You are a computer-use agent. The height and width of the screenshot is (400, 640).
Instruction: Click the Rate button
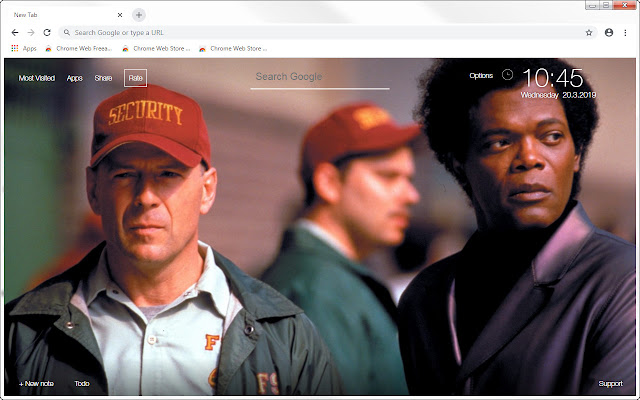click(x=136, y=78)
